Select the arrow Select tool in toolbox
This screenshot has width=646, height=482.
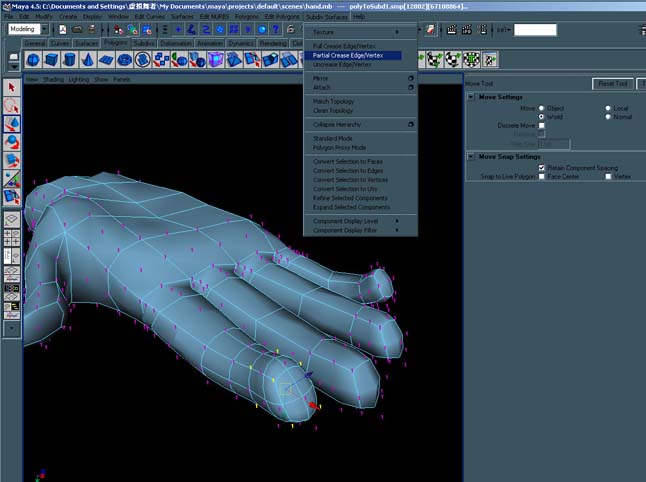click(x=12, y=87)
